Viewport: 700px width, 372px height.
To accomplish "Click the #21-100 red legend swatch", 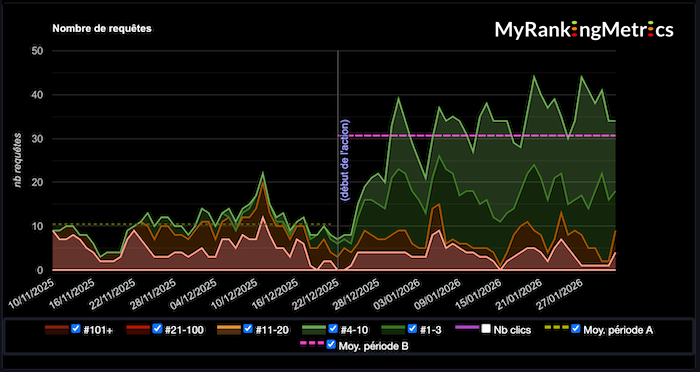I will (138, 330).
